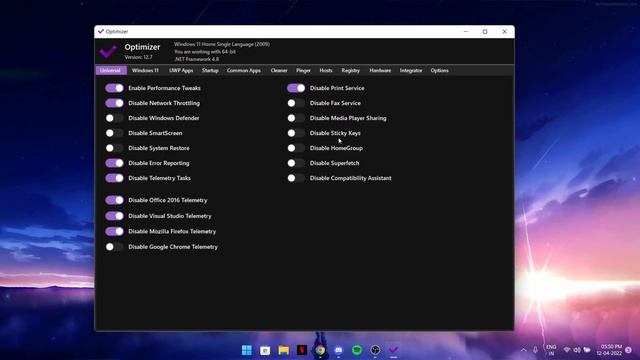Viewport: 640px width, 360px height.
Task: Toggle Disable System Restore switch
Action: pos(114,148)
